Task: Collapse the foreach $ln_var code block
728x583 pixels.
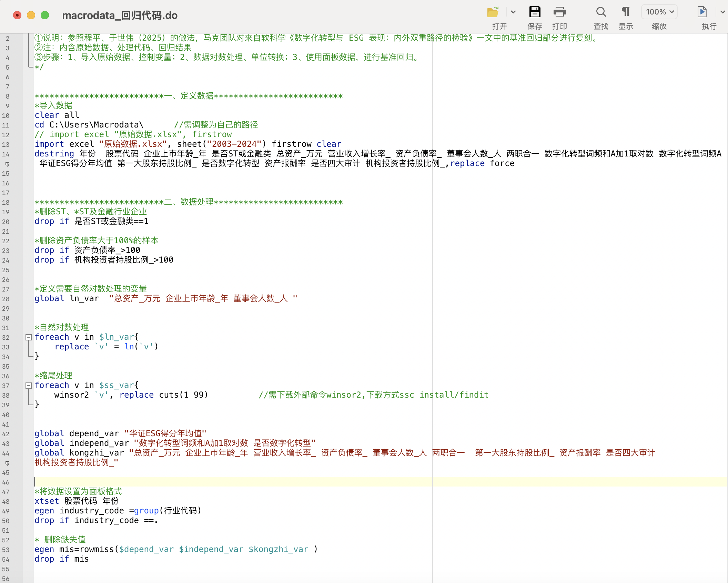Action: click(x=29, y=337)
